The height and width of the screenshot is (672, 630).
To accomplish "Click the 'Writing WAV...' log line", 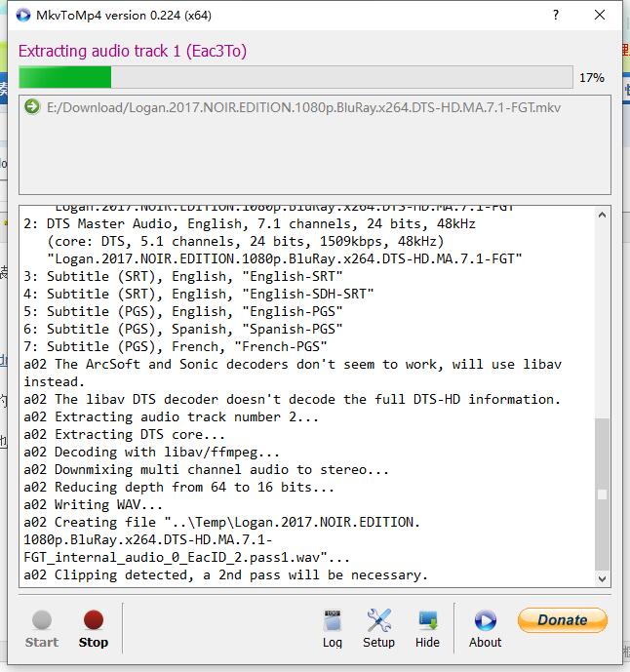I will pos(93,505).
